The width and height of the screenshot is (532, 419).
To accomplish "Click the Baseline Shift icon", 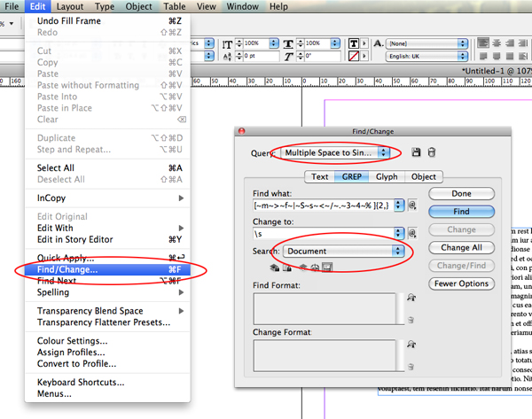I will 227,57.
